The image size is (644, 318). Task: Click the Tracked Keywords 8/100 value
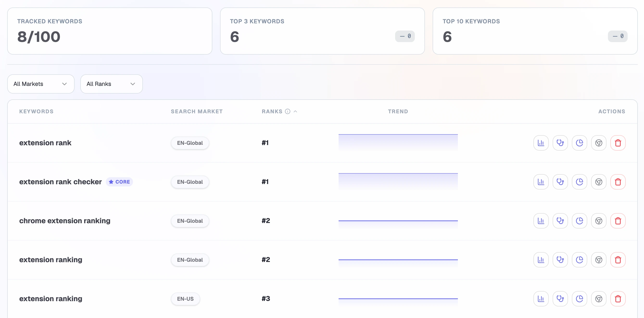pos(39,37)
